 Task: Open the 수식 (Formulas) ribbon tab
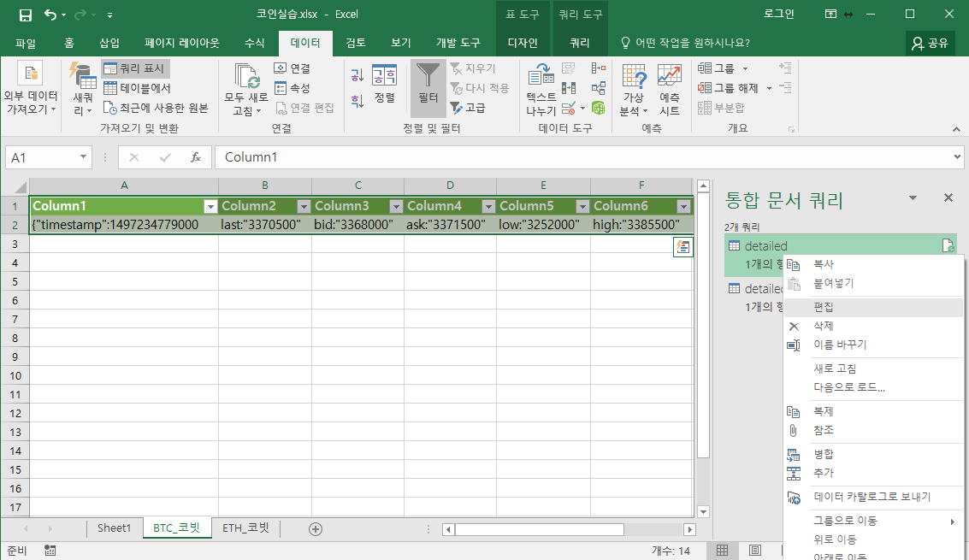(255, 43)
